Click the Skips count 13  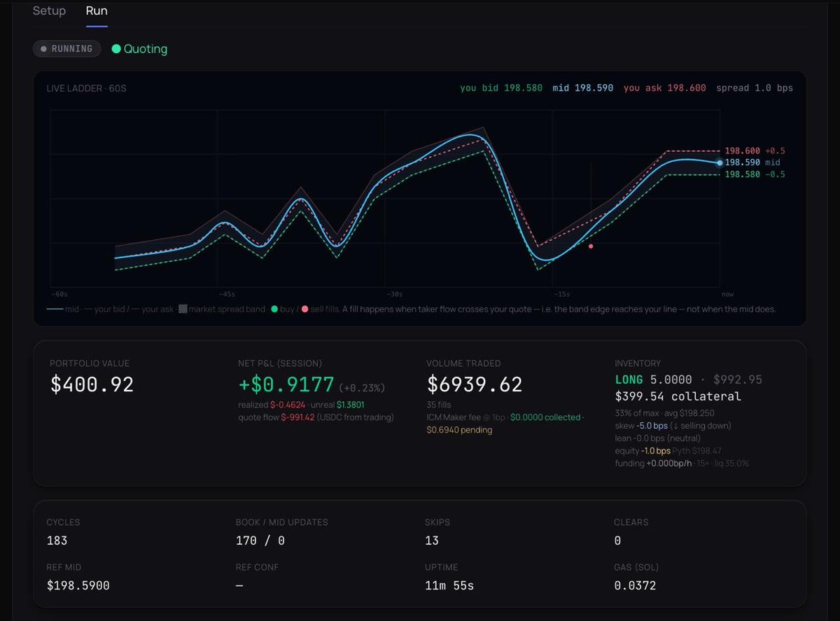tap(432, 540)
